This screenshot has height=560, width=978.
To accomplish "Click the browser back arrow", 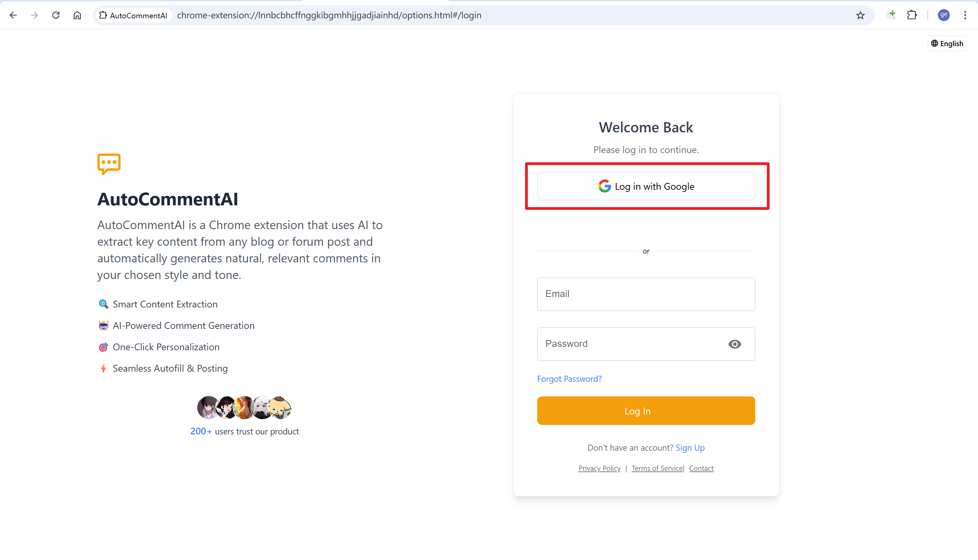I will point(13,15).
